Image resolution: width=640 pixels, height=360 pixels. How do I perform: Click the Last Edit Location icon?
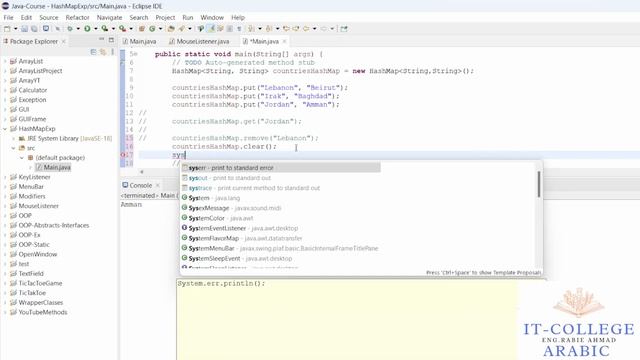(x=286, y=29)
